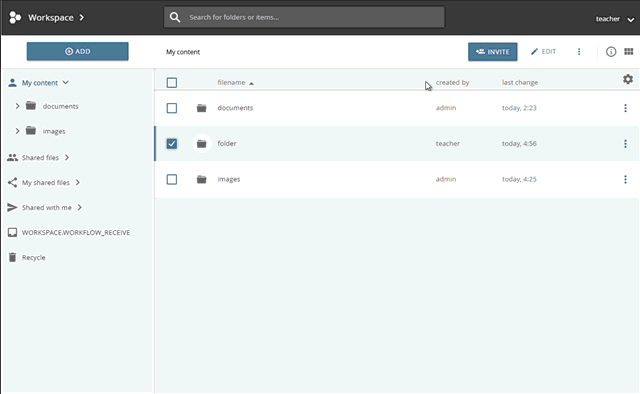Click the images folder icon in list

pos(201,179)
